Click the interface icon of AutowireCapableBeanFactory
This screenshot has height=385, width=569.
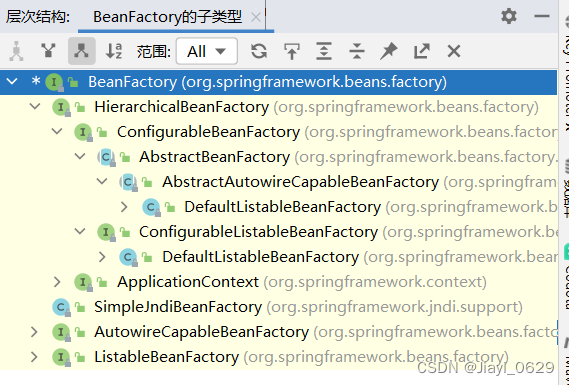click(61, 332)
